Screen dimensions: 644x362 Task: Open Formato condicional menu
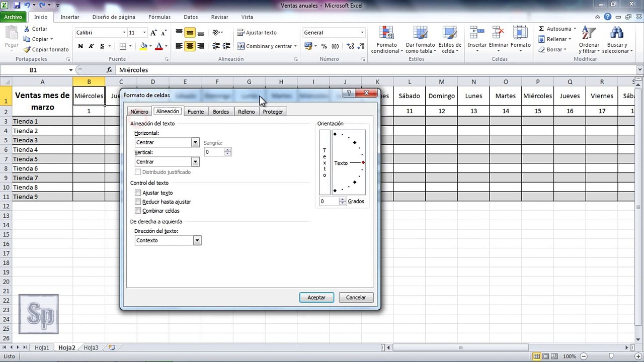click(x=387, y=40)
